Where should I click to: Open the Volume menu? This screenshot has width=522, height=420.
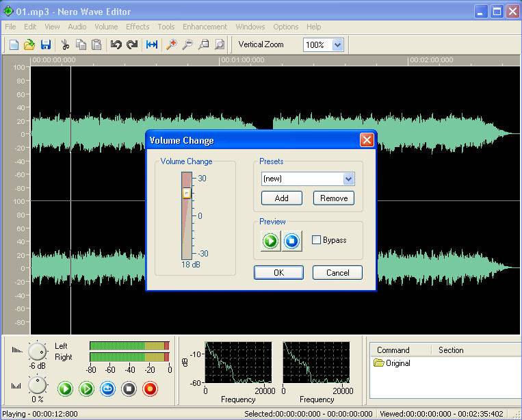[106, 27]
